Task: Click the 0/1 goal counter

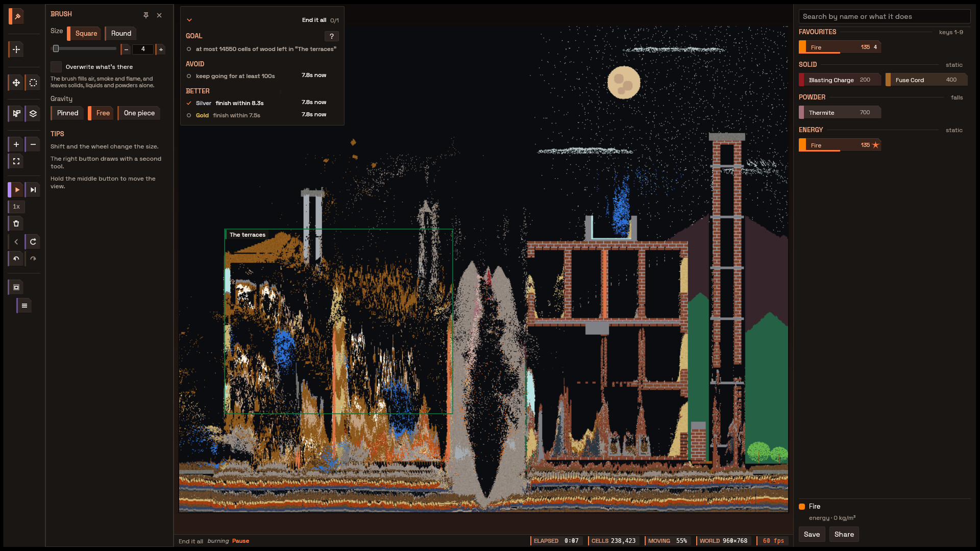Action: tap(334, 20)
